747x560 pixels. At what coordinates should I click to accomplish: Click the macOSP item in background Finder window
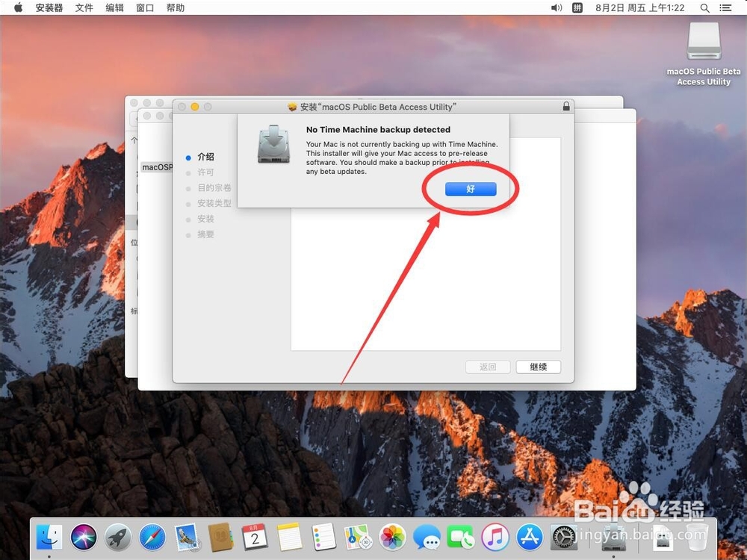point(157,167)
